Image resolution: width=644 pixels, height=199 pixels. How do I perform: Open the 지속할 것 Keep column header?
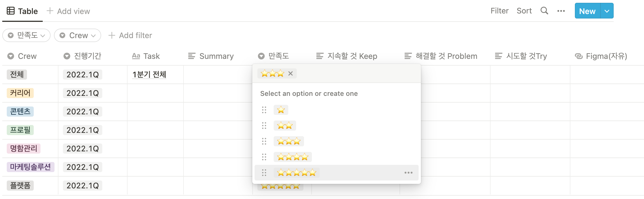click(356, 56)
